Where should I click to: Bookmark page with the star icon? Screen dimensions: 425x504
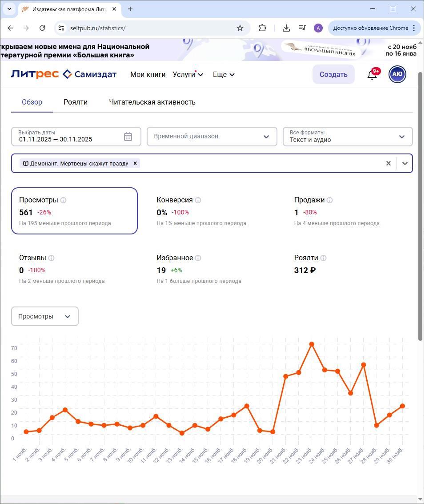pos(240,28)
